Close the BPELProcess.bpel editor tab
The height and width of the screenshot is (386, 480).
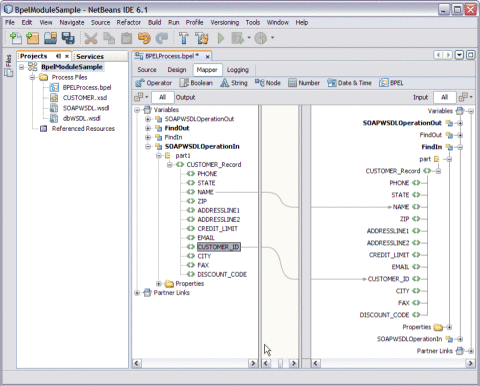tap(207, 56)
